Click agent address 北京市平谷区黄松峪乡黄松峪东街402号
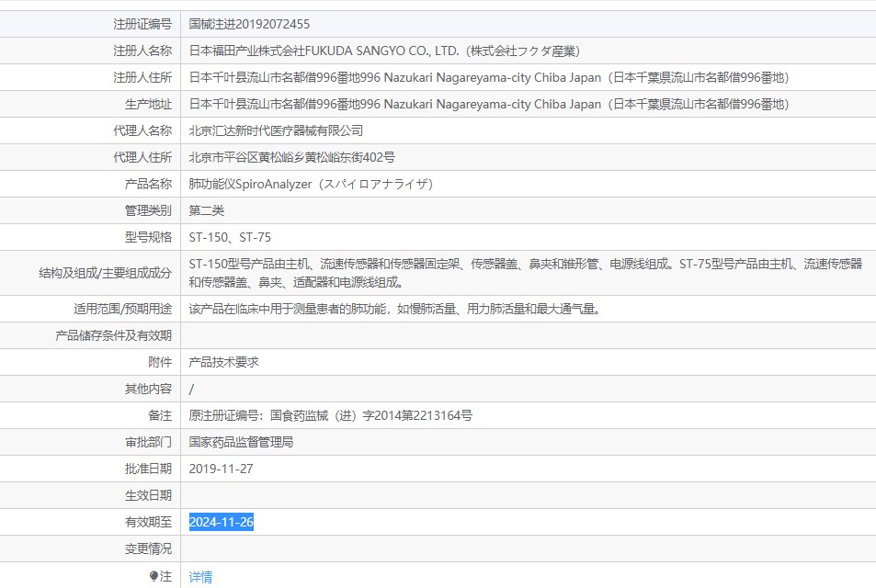The width and height of the screenshot is (876, 588). (x=291, y=157)
